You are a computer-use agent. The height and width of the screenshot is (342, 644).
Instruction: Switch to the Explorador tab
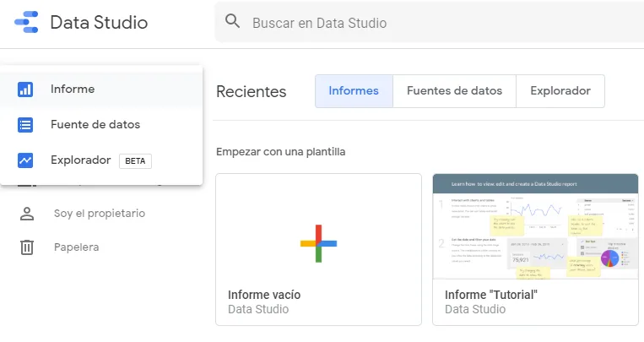(560, 91)
